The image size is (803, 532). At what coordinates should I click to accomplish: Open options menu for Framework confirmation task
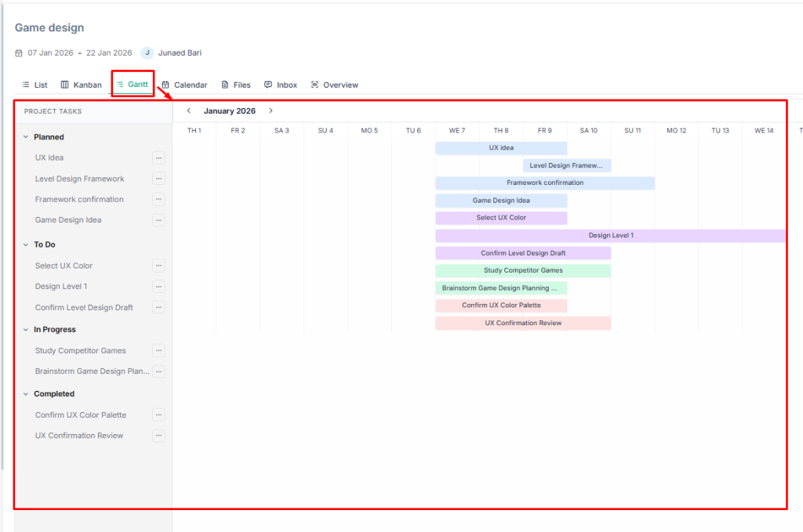(x=158, y=199)
